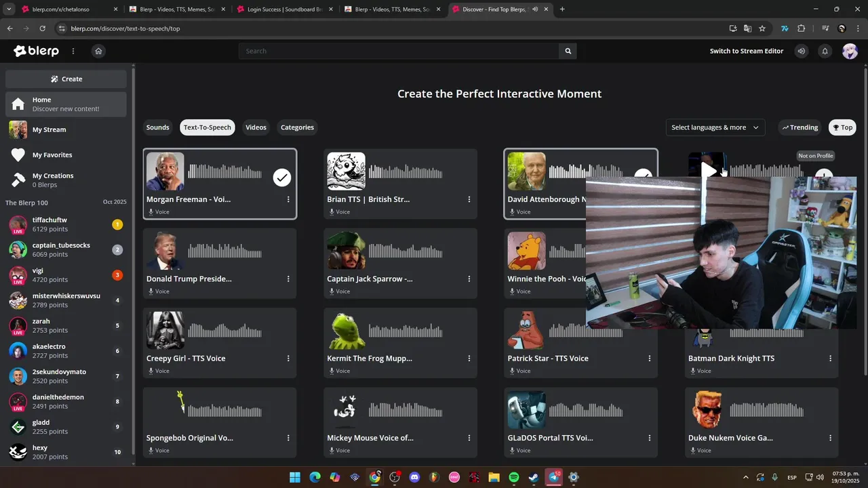The width and height of the screenshot is (868, 488).
Task: Switch to Sounds tab
Action: (x=157, y=127)
